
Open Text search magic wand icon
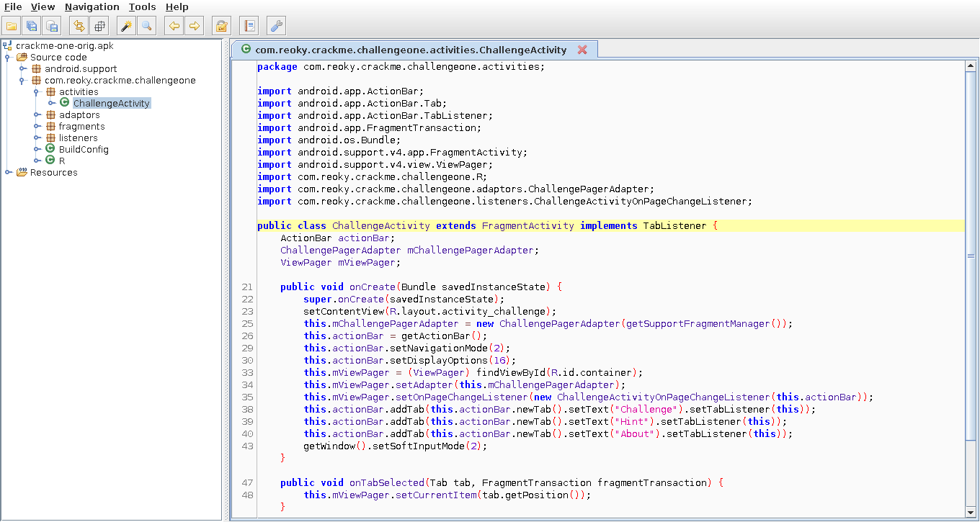(x=127, y=27)
